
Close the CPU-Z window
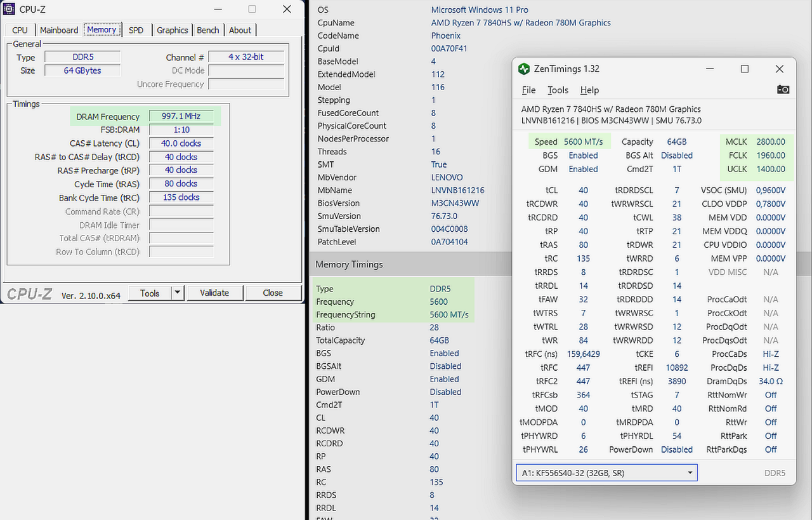point(286,10)
